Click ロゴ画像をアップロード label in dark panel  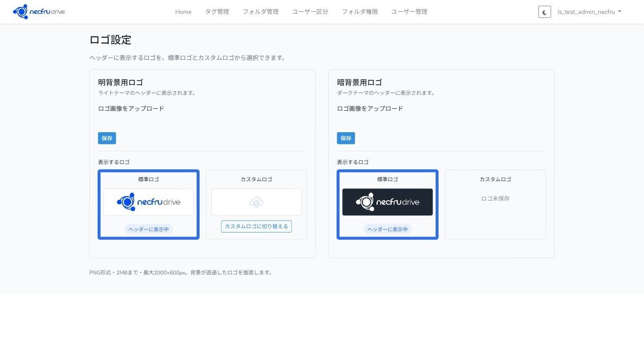coord(370,108)
